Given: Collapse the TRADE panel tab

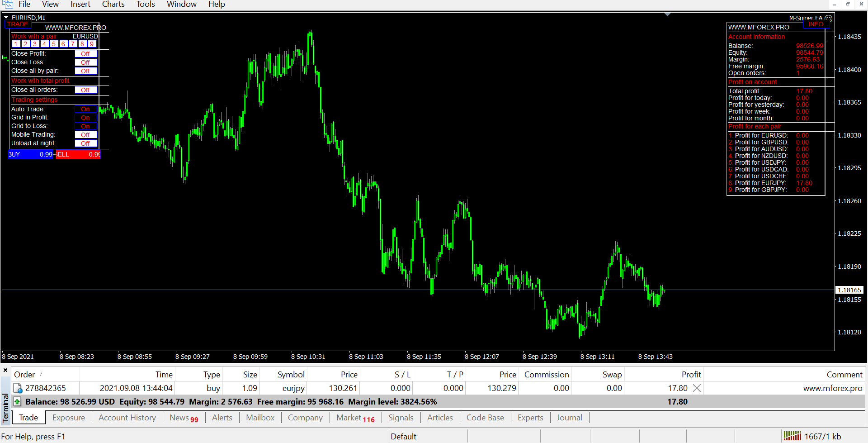Looking at the screenshot, I should (18, 24).
